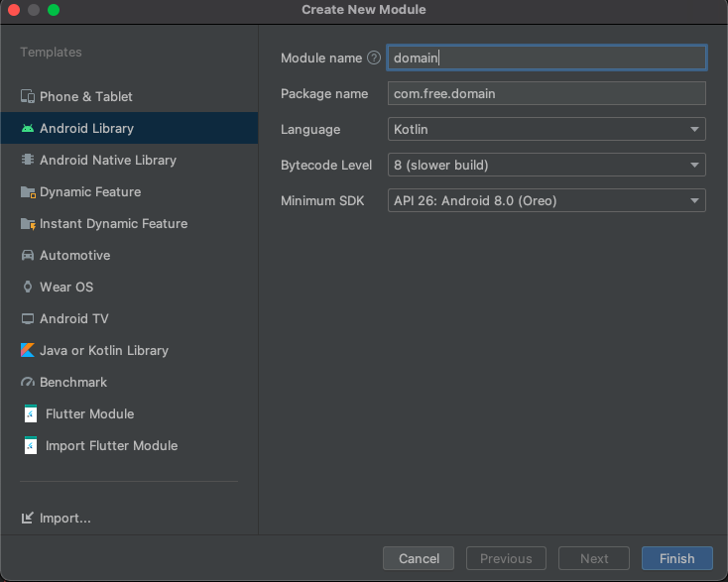The height and width of the screenshot is (582, 728).
Task: Click the Next button
Action: coord(594,558)
